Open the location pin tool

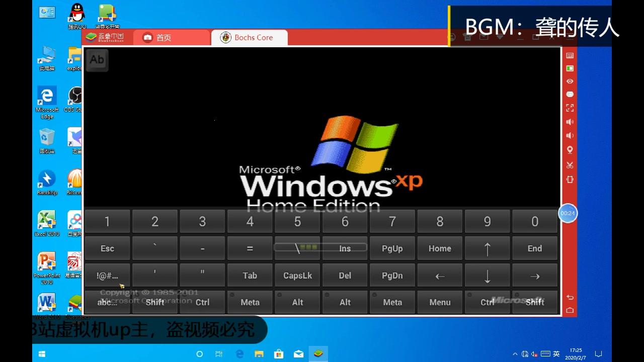(x=570, y=150)
